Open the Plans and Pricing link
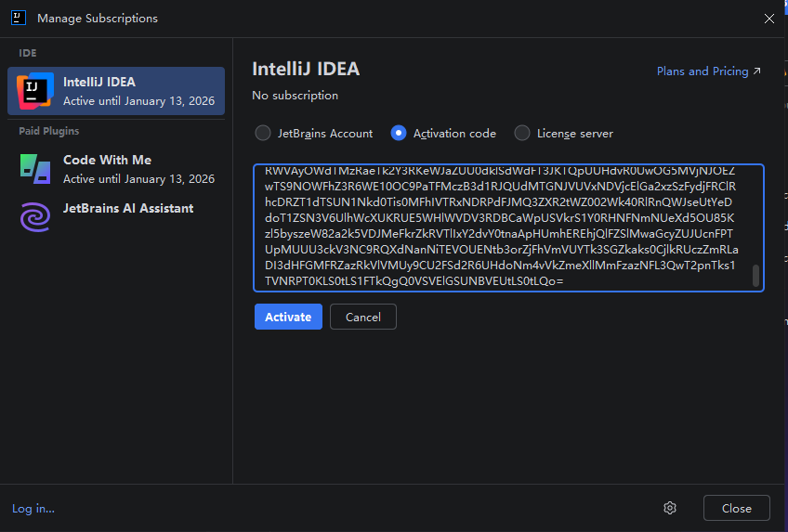The height and width of the screenshot is (532, 788). tap(709, 71)
